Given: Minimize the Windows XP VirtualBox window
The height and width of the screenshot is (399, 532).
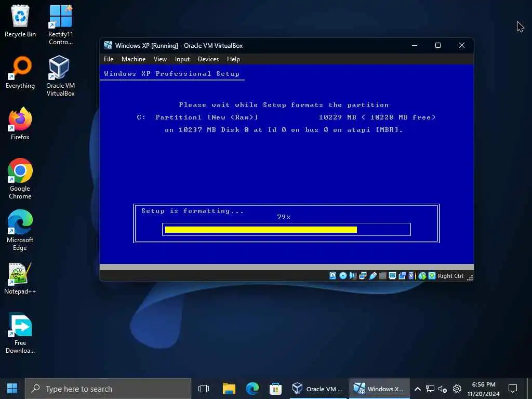Looking at the screenshot, I should coord(414,45).
